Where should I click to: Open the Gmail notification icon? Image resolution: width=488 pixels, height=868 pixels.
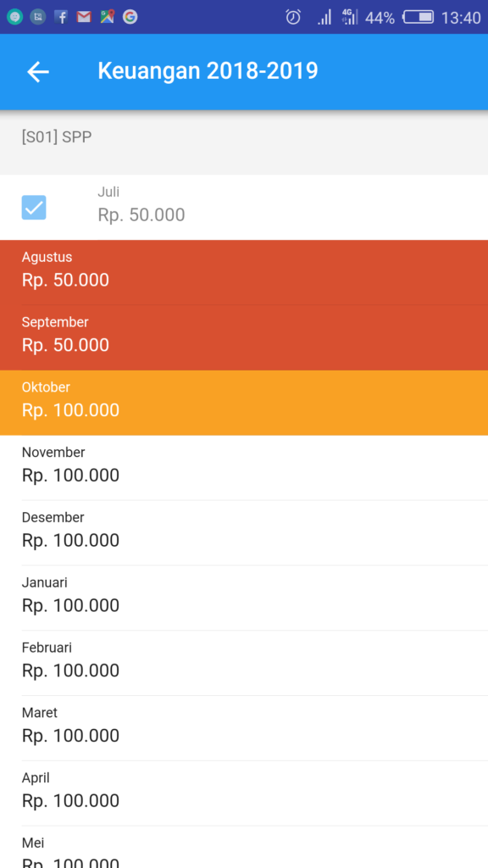click(x=84, y=17)
